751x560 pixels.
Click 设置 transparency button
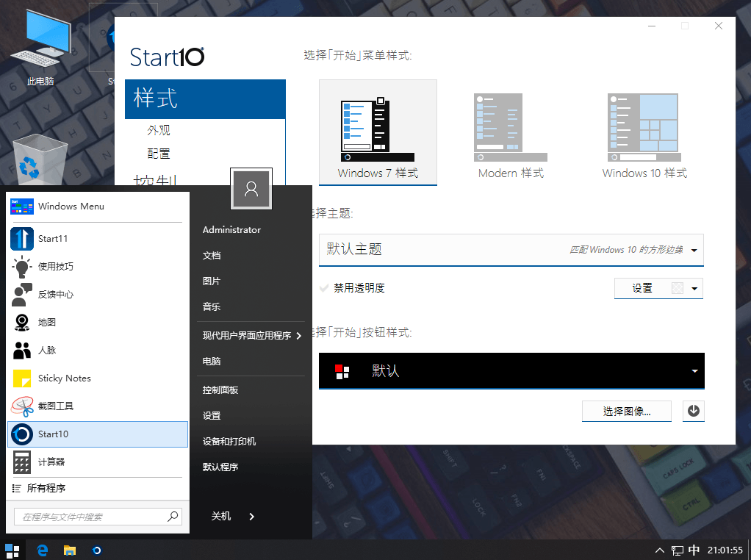click(x=642, y=288)
